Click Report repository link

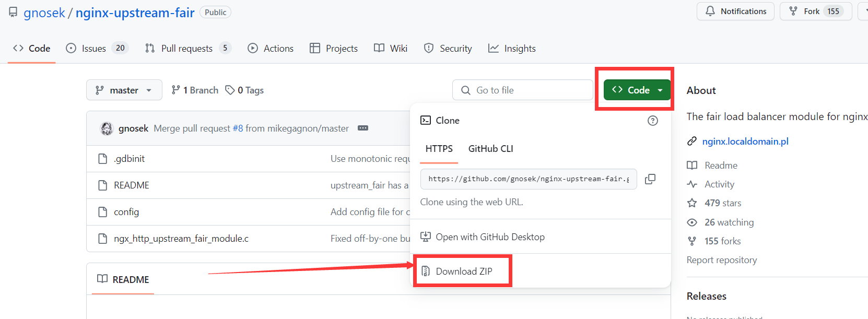coord(722,260)
